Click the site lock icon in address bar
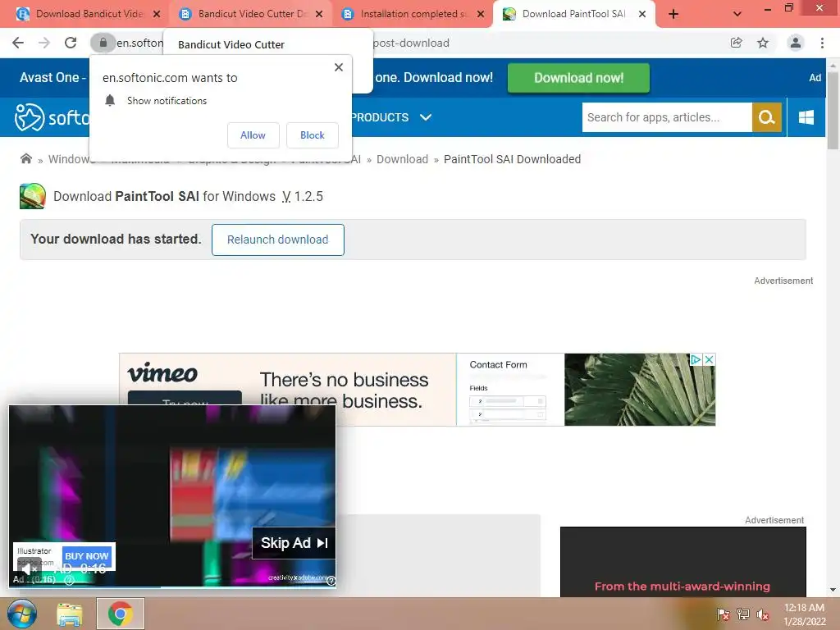The height and width of the screenshot is (630, 840). click(x=103, y=43)
